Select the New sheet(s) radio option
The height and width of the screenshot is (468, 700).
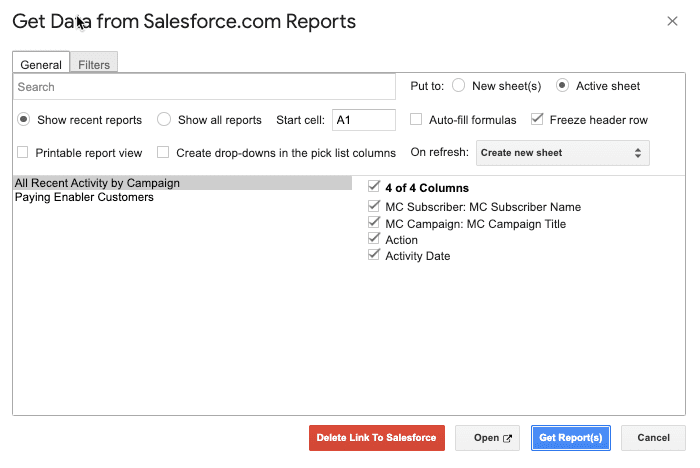pos(458,86)
